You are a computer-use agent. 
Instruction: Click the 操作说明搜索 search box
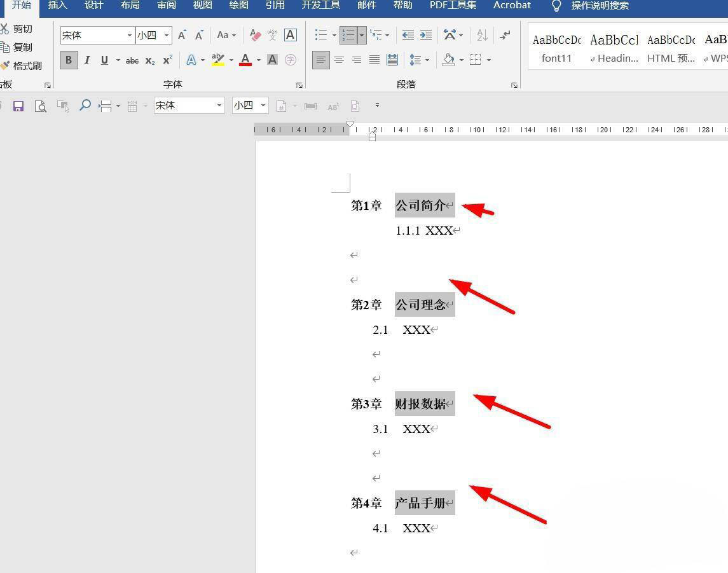600,6
